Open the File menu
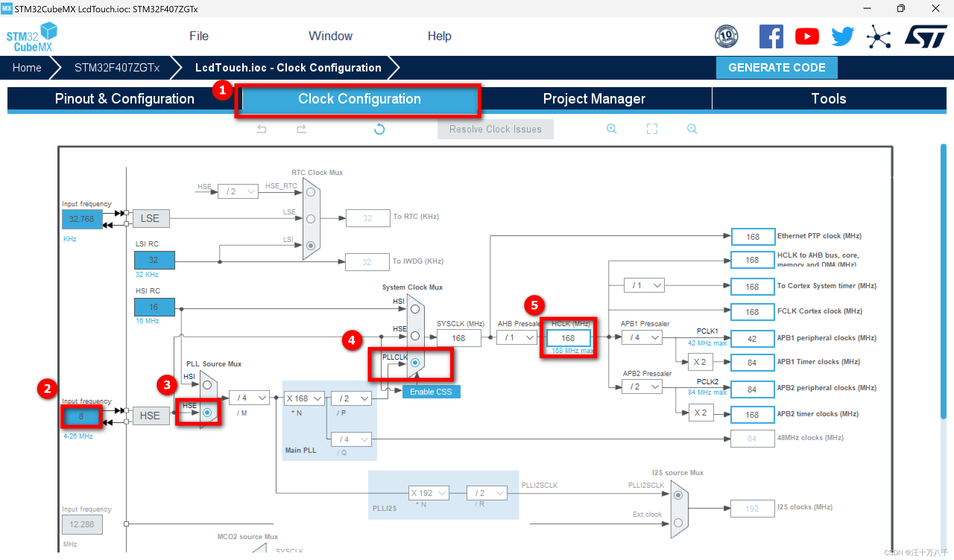 199,36
